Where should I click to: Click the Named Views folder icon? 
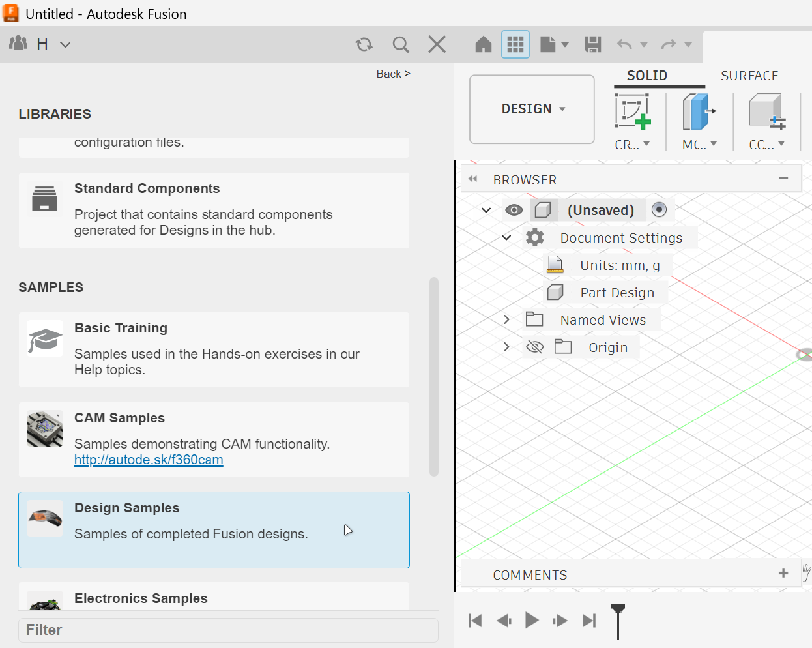tap(534, 319)
